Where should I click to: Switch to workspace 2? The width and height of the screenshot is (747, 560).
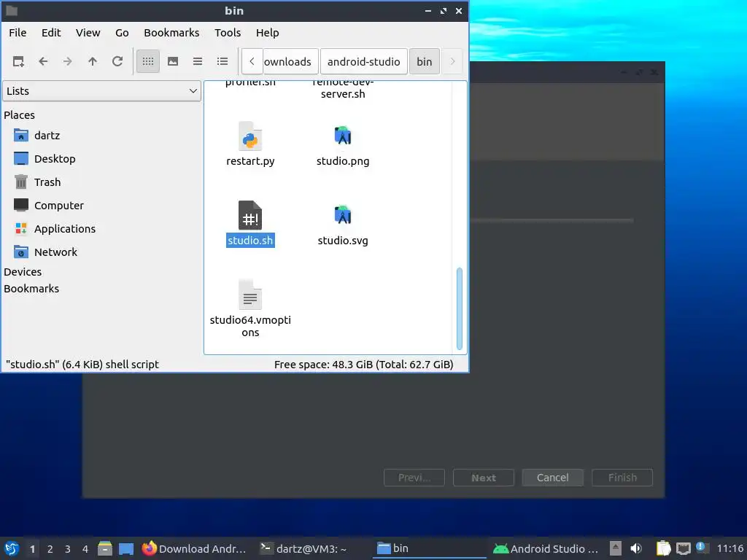click(50, 549)
